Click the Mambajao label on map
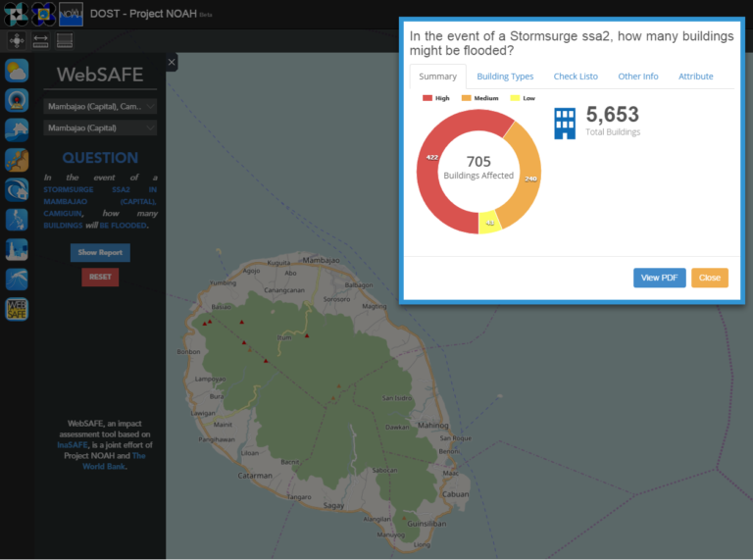753x560 pixels. [321, 260]
